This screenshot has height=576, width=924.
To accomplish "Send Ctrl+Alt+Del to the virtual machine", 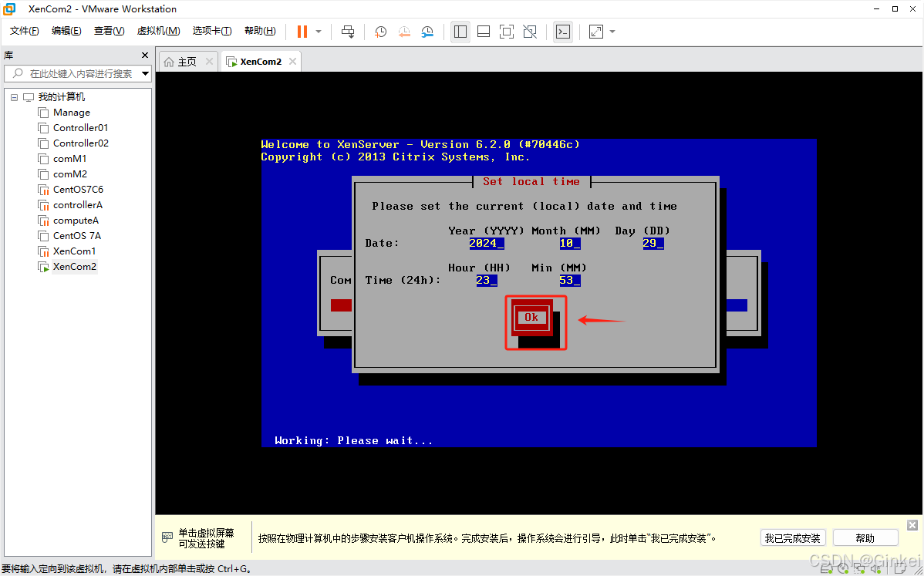I will click(x=348, y=31).
